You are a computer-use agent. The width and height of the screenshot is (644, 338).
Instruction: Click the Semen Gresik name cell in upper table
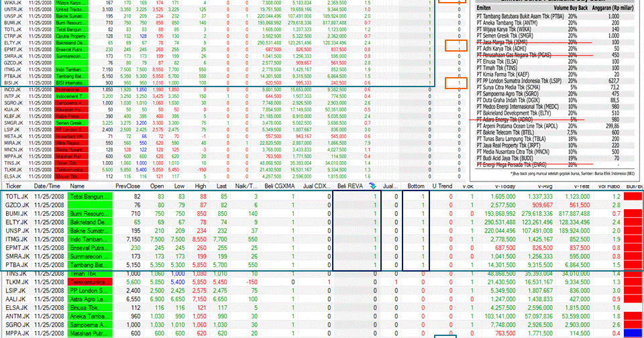tap(72, 123)
